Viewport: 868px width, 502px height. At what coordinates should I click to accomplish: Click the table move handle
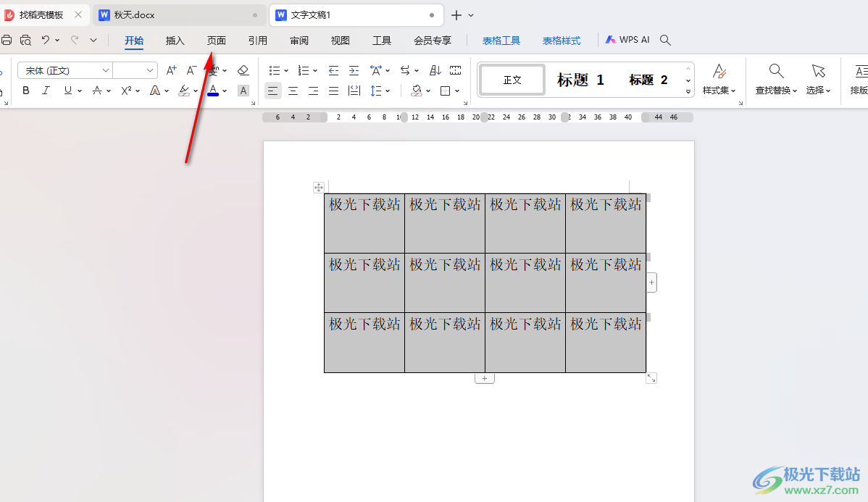[x=319, y=188]
